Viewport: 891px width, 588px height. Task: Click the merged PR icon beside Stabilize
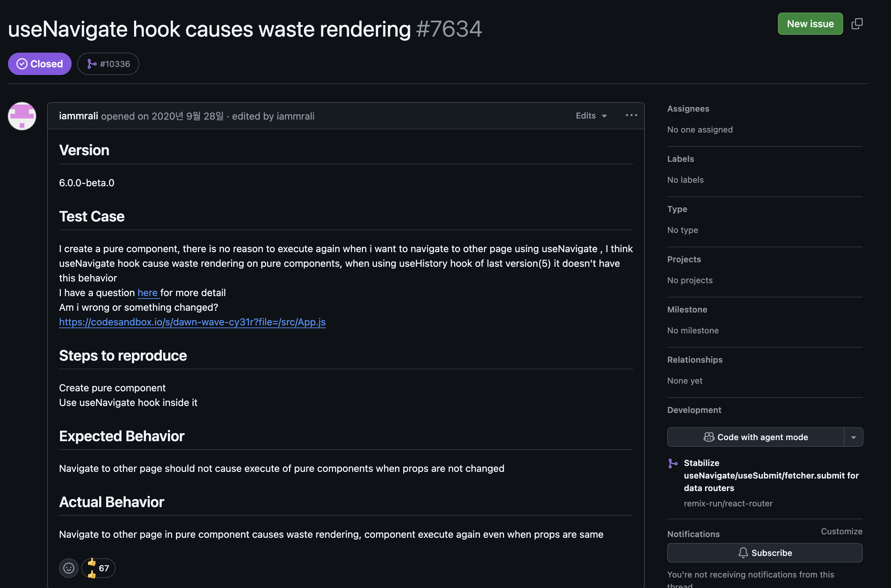(x=673, y=463)
